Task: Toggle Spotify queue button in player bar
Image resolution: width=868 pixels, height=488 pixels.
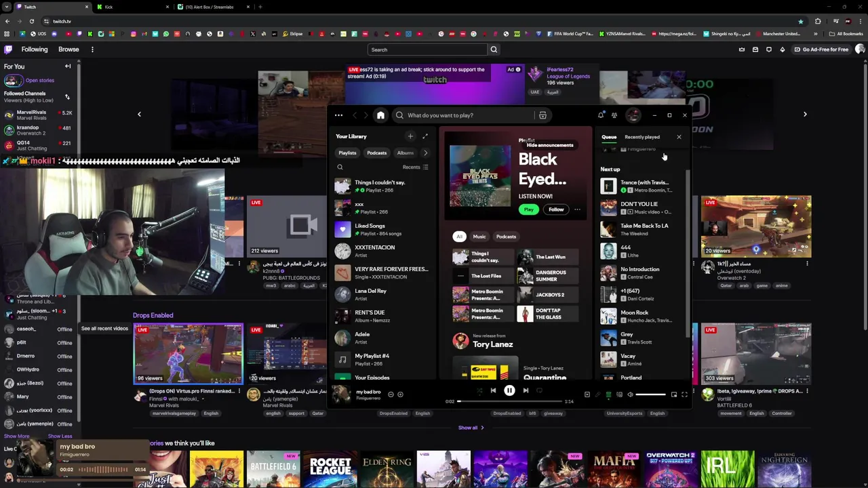Action: coord(608,394)
